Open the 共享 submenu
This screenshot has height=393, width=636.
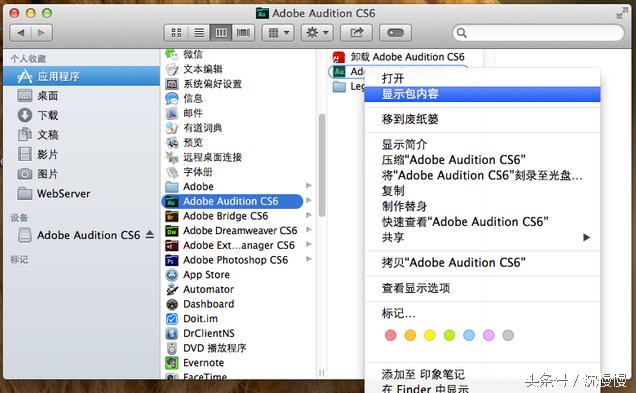pyautogui.click(x=482, y=237)
